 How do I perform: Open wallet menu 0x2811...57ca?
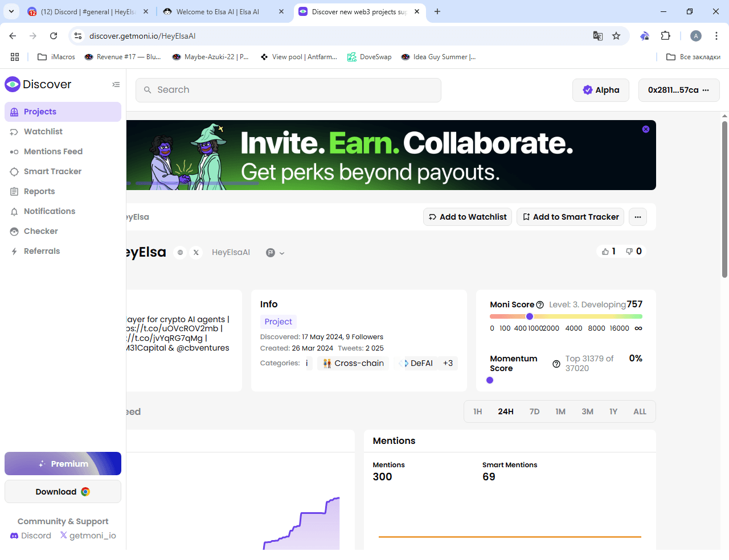679,90
